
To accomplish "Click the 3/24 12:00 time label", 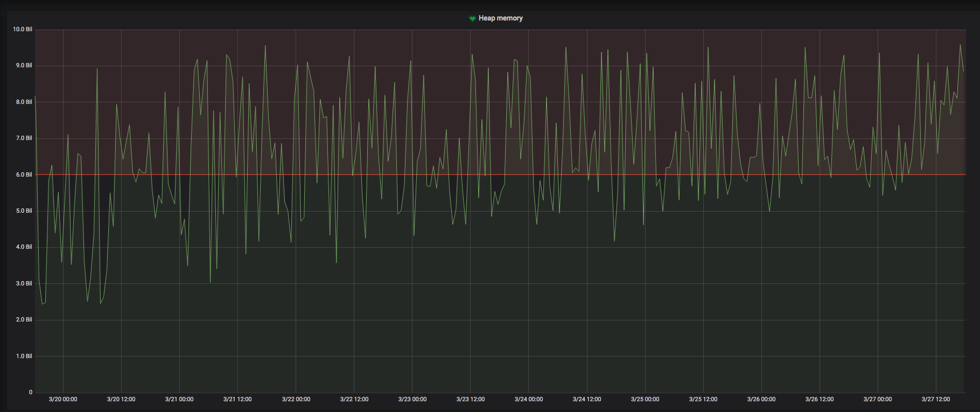I will pos(587,399).
